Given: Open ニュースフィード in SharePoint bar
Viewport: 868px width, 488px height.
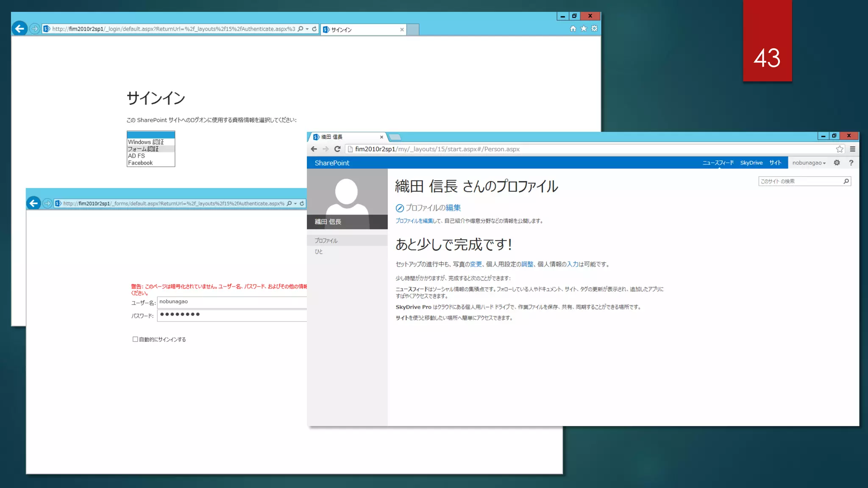Looking at the screenshot, I should [718, 163].
